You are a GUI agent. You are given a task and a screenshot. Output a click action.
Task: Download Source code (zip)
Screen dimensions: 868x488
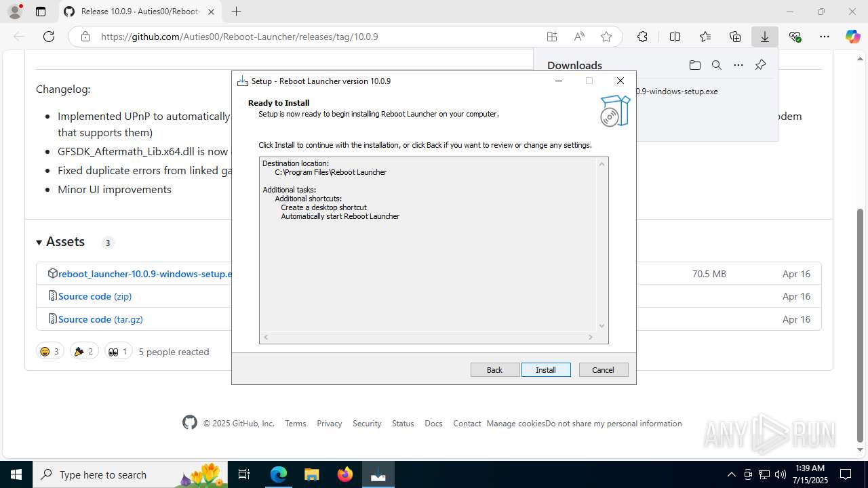[x=95, y=296]
